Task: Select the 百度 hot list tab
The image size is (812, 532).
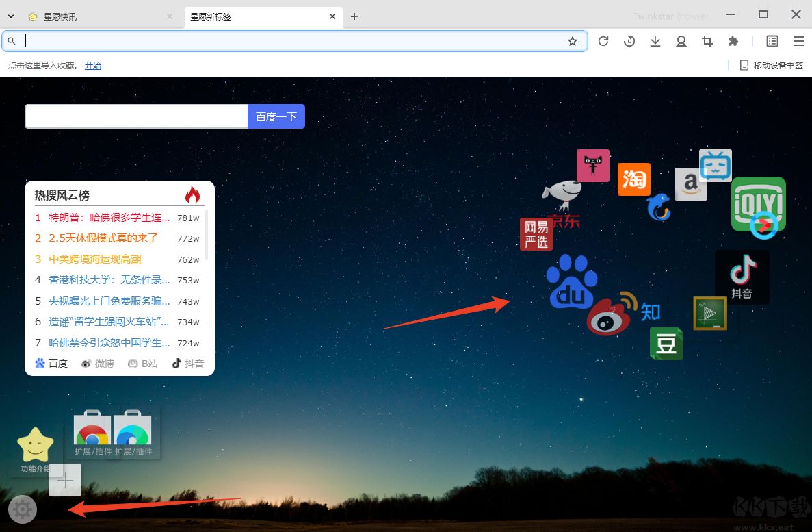Action: click(x=51, y=364)
